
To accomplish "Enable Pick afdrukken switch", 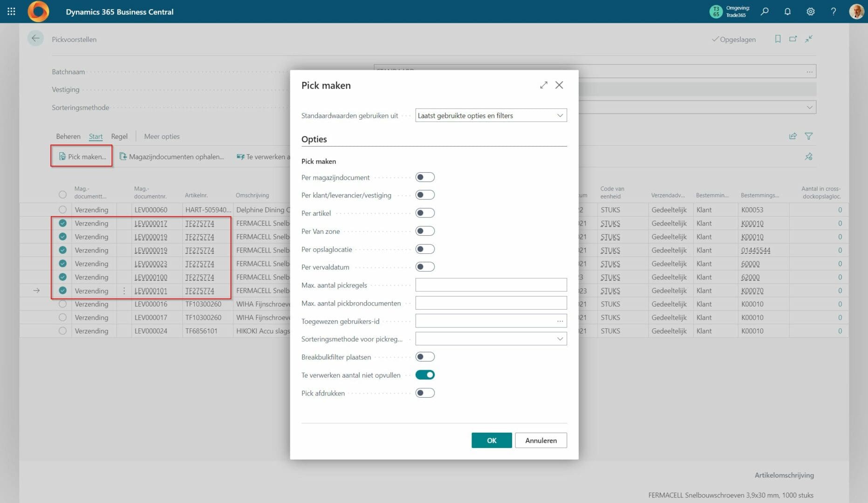I will 425,393.
